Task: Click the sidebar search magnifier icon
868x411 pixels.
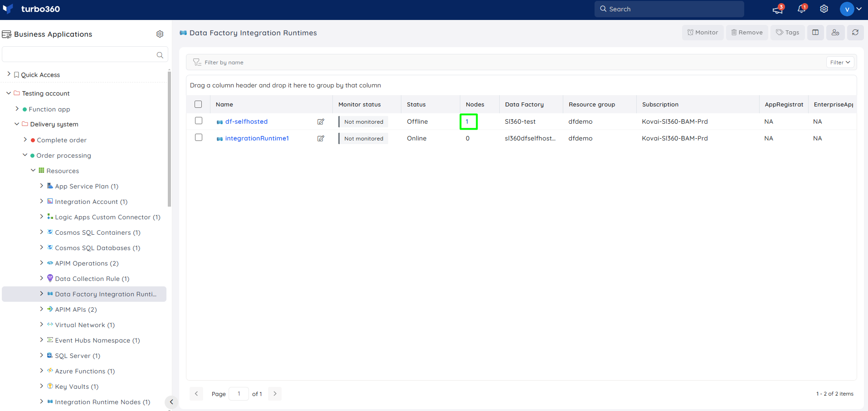Action: (160, 55)
